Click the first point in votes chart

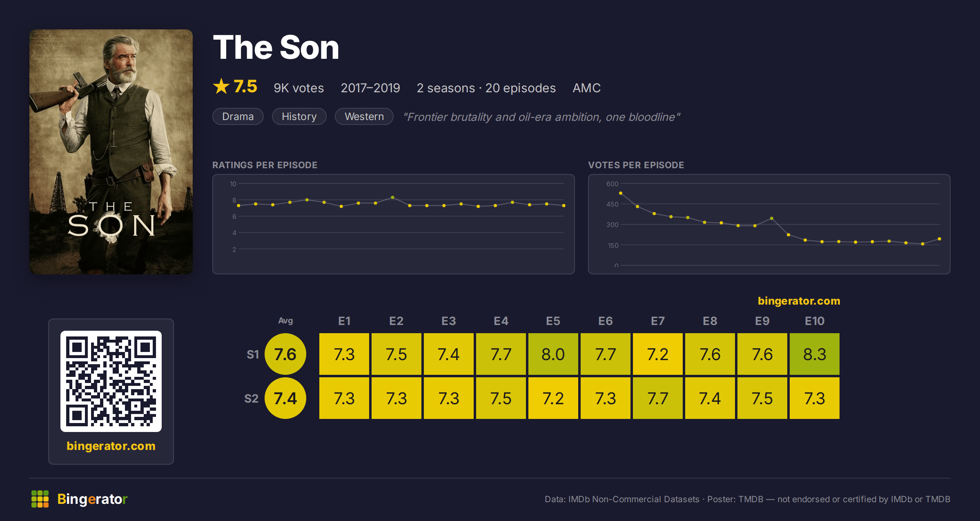[621, 193]
